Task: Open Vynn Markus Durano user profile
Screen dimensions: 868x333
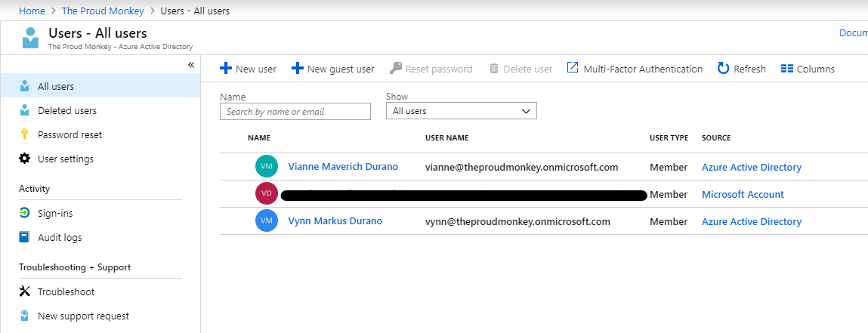Action: (x=335, y=220)
